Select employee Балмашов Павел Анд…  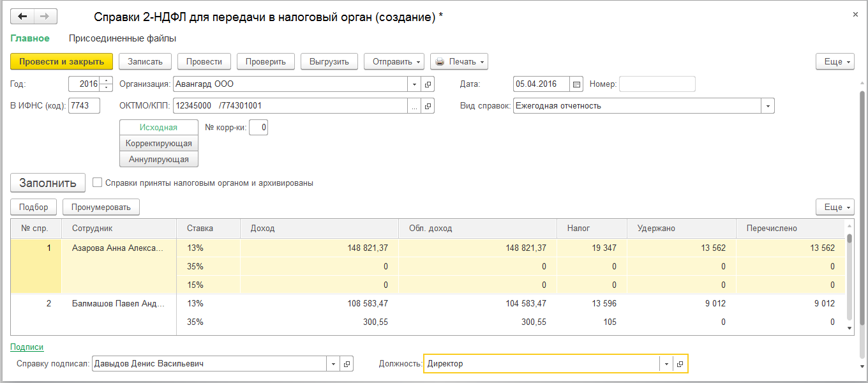[x=119, y=304]
